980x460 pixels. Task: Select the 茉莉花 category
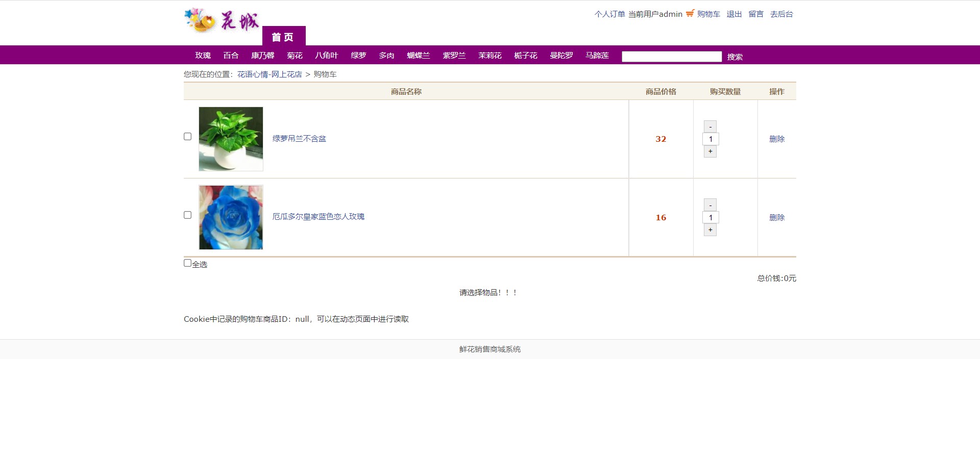tap(489, 56)
